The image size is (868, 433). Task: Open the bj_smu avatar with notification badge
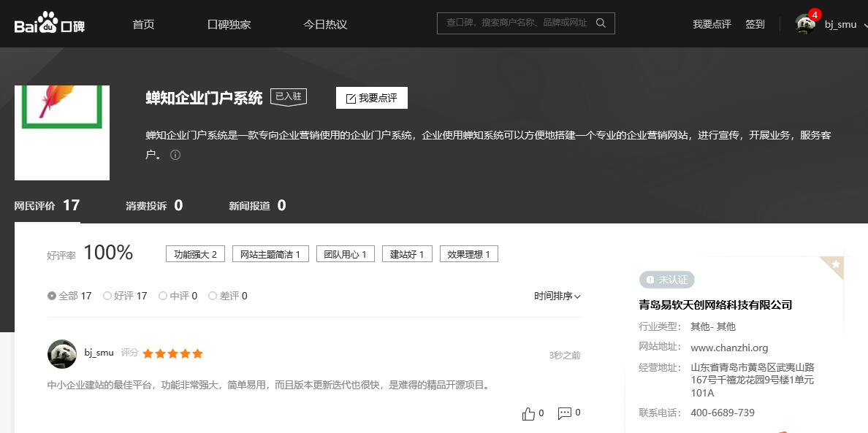pos(806,24)
